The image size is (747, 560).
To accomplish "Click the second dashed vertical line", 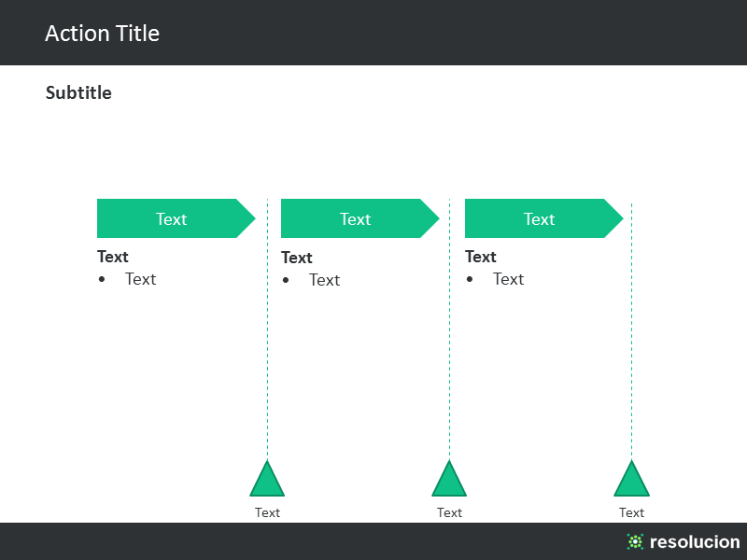I will coord(449,329).
